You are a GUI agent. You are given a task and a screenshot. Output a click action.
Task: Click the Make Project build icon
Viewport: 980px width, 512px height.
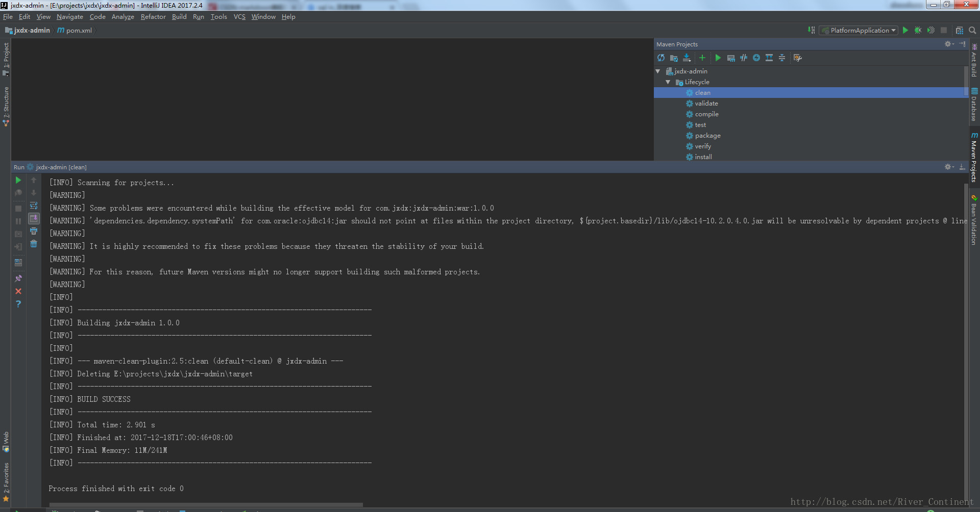click(x=812, y=31)
